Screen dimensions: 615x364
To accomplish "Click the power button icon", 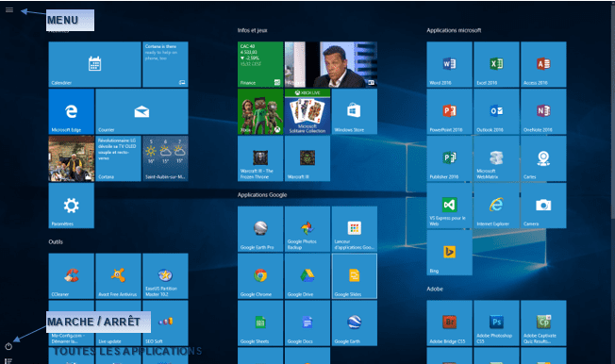I will pyautogui.click(x=8, y=346).
